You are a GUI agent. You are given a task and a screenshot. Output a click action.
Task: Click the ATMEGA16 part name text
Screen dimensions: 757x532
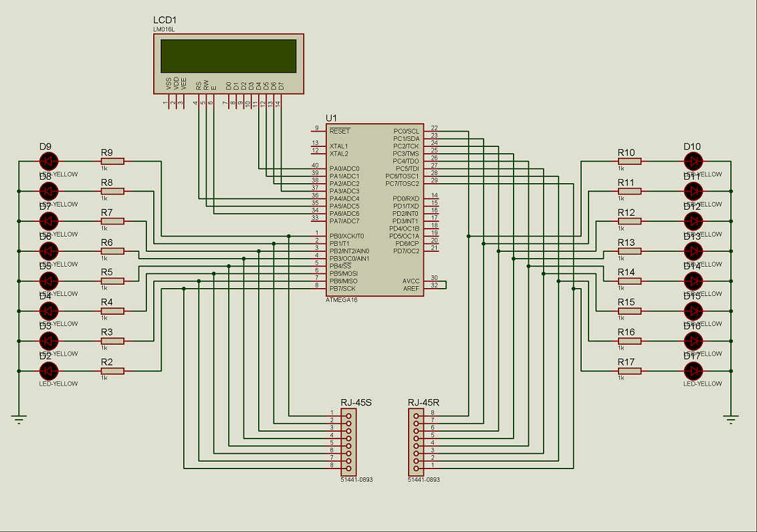341,300
